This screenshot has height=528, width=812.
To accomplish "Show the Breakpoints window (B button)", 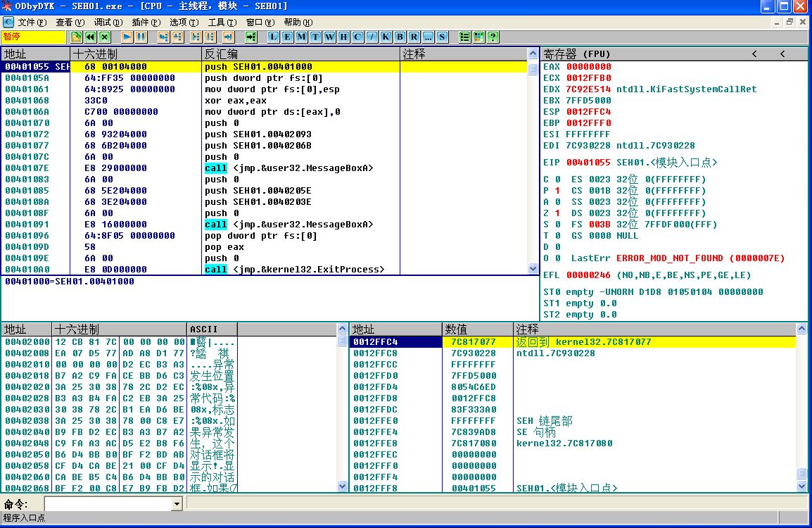I will tap(400, 37).
